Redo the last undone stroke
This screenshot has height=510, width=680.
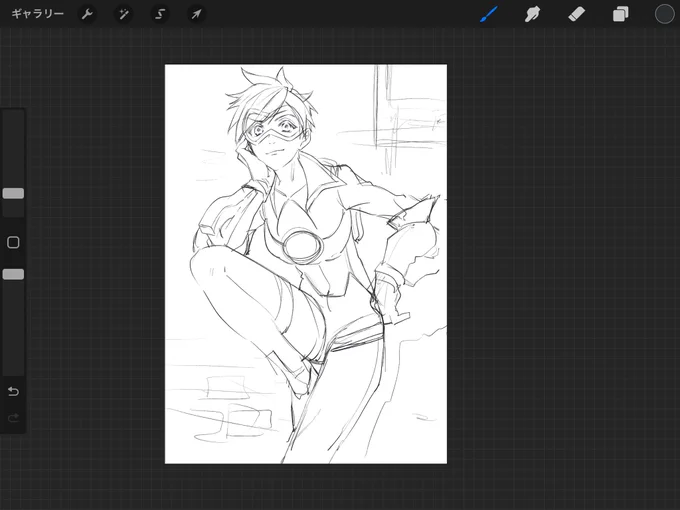13,418
